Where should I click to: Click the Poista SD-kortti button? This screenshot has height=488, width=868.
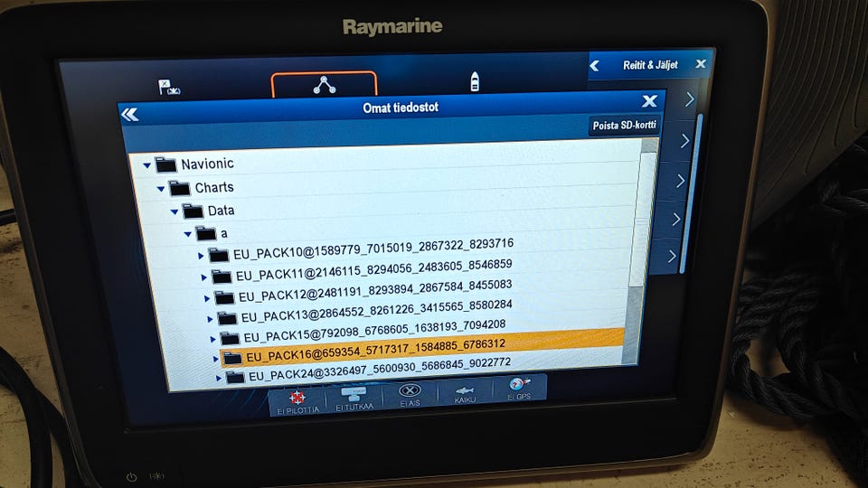624,125
